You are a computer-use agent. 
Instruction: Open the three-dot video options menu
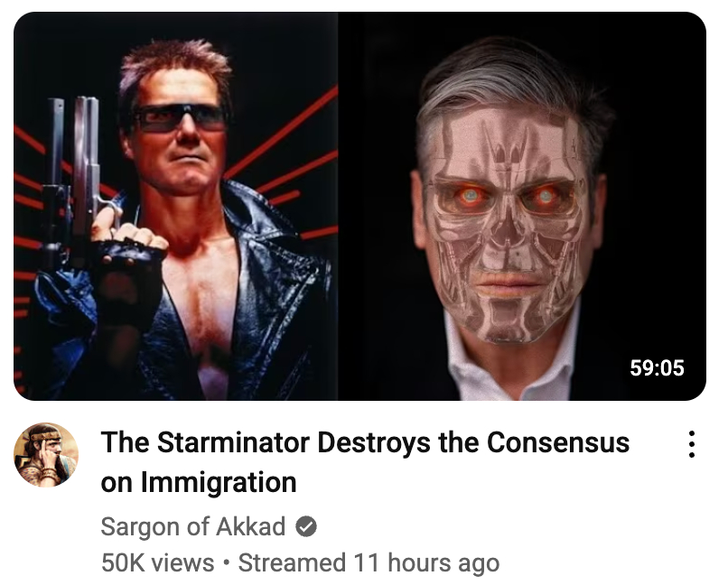tap(691, 444)
